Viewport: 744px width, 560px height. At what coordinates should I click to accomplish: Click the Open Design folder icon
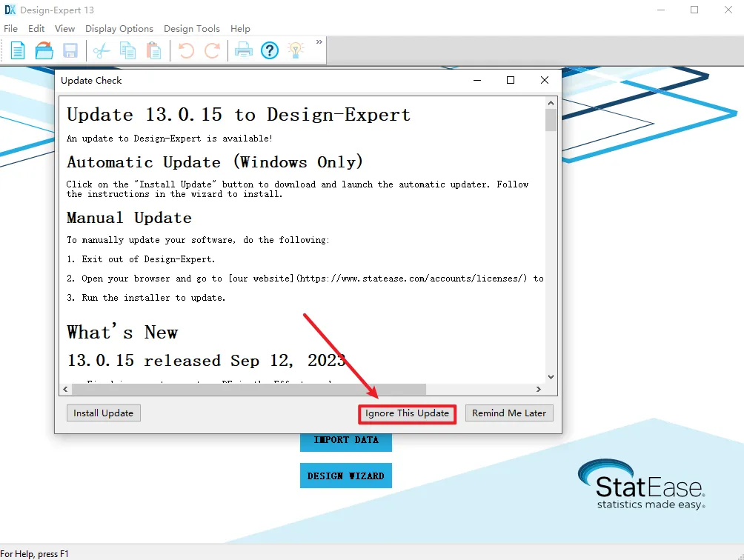(44, 50)
